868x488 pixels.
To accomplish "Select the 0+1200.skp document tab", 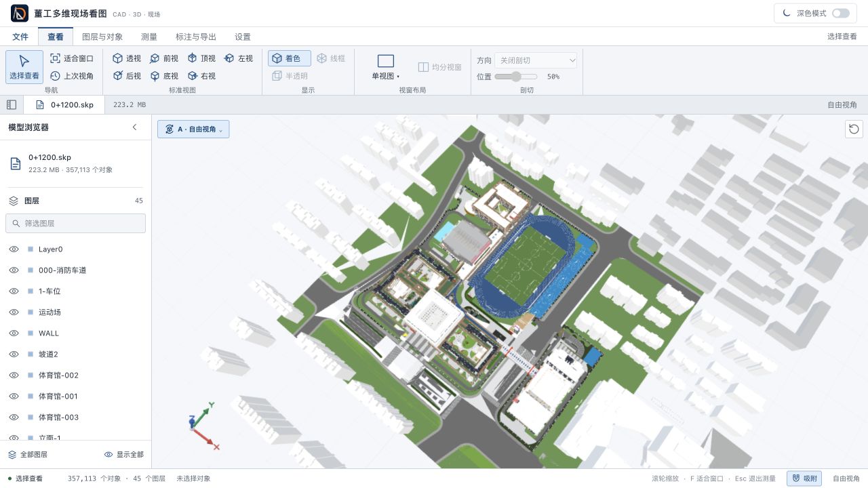I will pyautogui.click(x=64, y=104).
